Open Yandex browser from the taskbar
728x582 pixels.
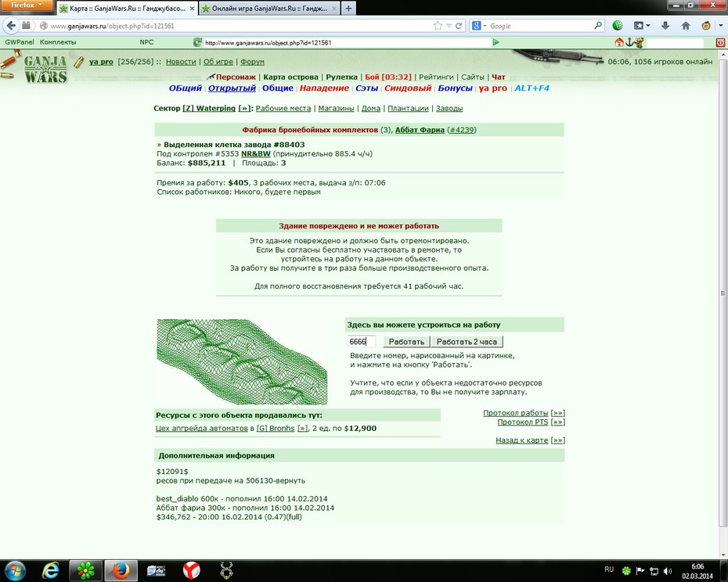(x=191, y=570)
